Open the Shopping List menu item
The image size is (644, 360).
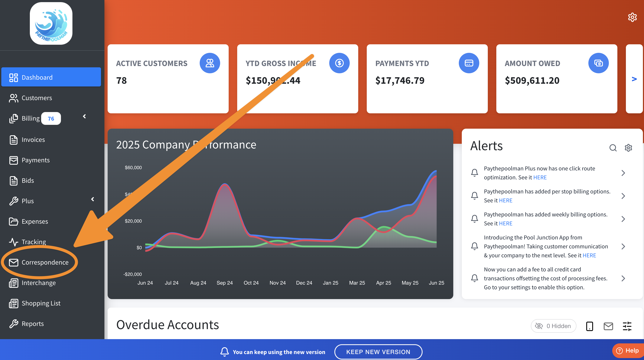(41, 303)
